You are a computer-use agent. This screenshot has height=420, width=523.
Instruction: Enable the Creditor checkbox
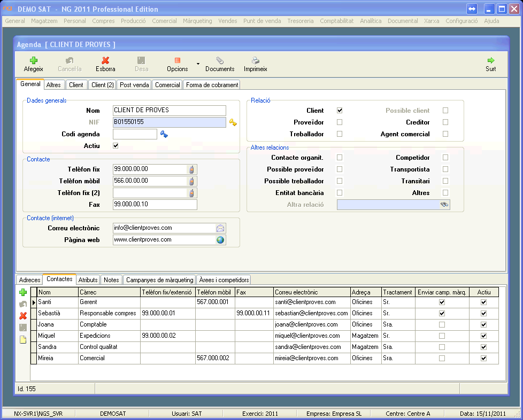coord(445,122)
